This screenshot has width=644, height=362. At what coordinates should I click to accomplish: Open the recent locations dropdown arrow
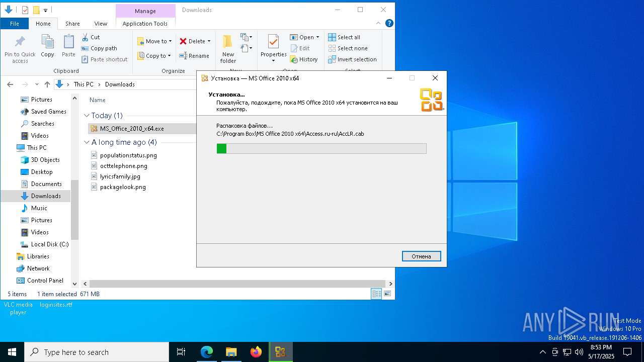point(37,84)
